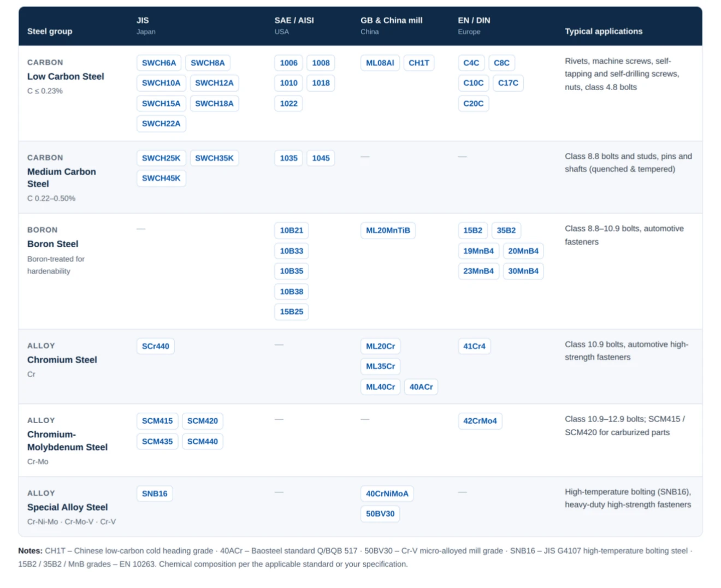Select the SWCH22A grade chip

(161, 124)
